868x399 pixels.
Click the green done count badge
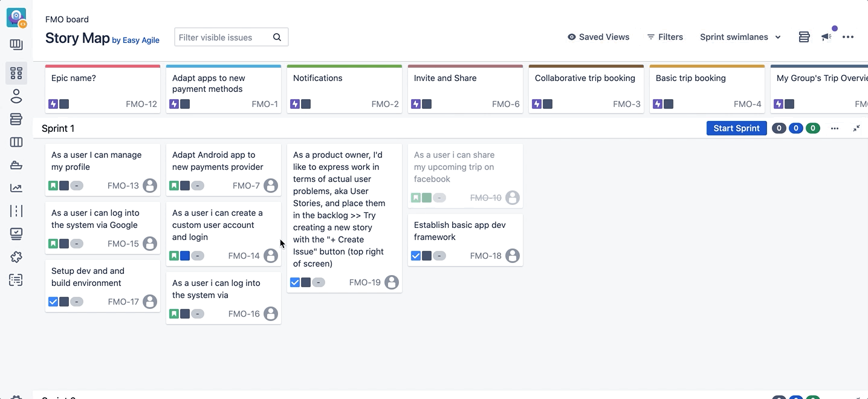[x=813, y=128]
